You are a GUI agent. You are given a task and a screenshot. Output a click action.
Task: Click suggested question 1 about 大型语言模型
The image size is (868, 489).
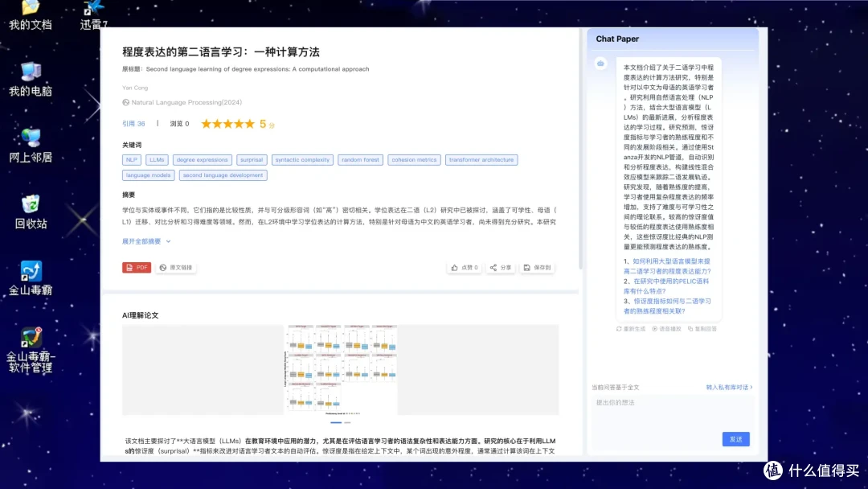(667, 266)
